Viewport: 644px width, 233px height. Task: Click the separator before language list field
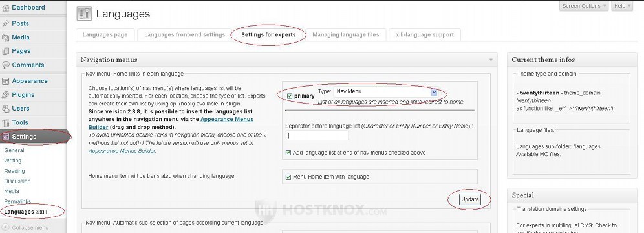317,136
